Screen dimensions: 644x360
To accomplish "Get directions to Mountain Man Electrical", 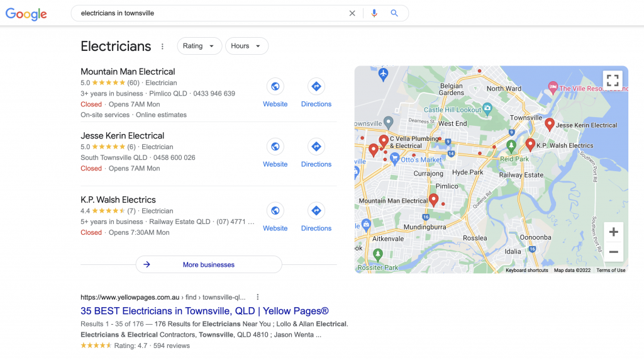I will 316,86.
